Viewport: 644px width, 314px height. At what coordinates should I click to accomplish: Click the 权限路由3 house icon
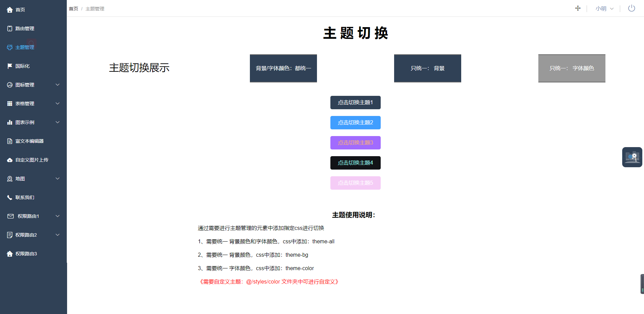tap(10, 254)
